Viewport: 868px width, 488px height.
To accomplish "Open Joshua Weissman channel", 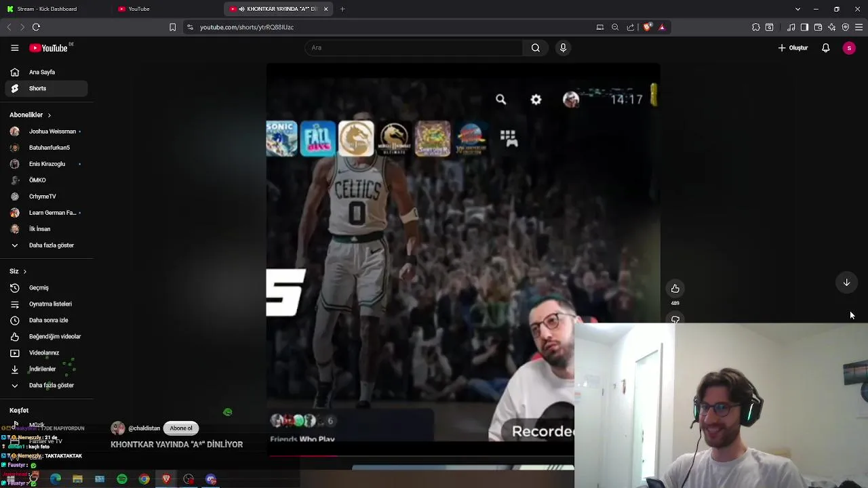I will pos(46,131).
